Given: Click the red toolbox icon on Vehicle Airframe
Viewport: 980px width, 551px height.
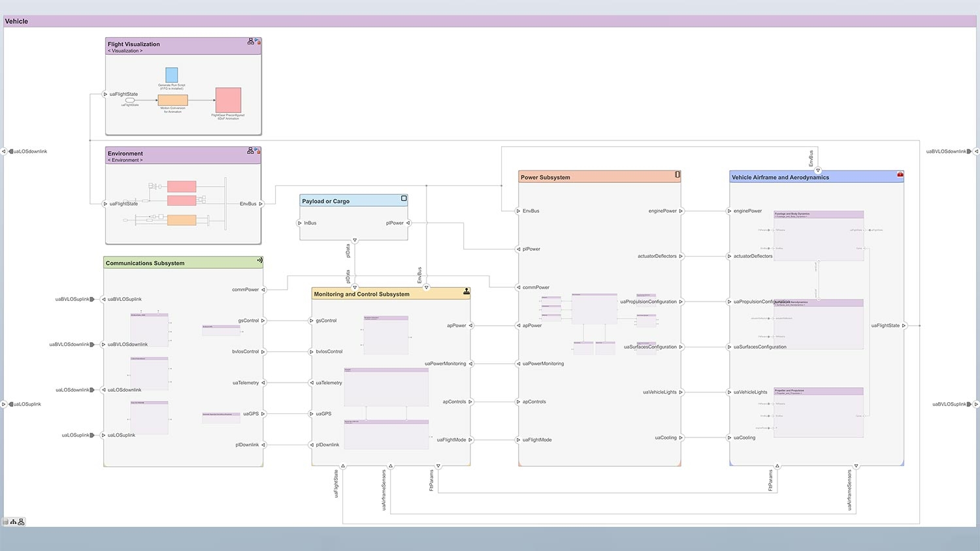Looking at the screenshot, I should [900, 175].
